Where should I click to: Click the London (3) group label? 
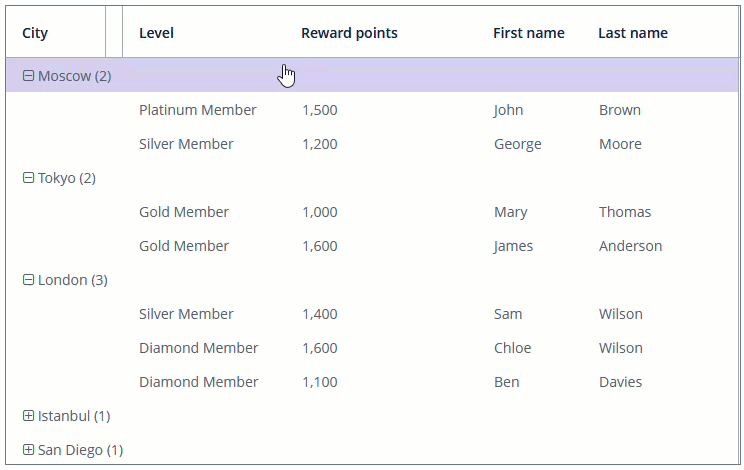[x=72, y=280]
